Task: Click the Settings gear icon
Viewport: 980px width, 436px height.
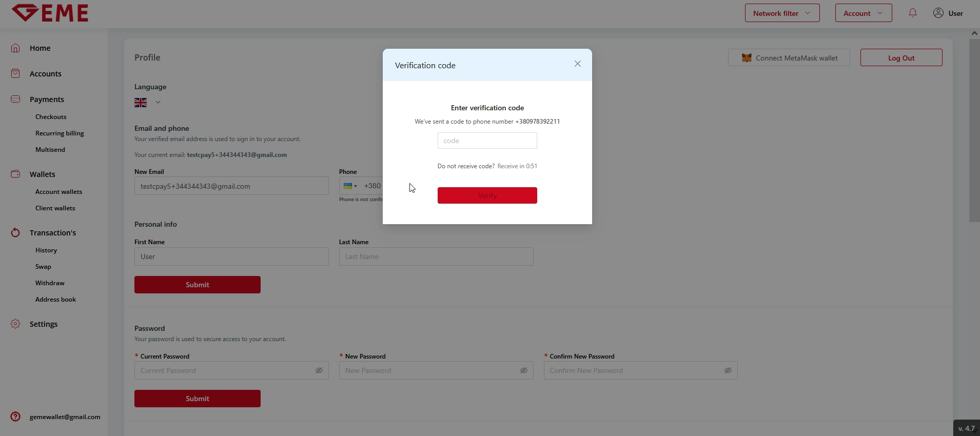Action: (x=15, y=324)
